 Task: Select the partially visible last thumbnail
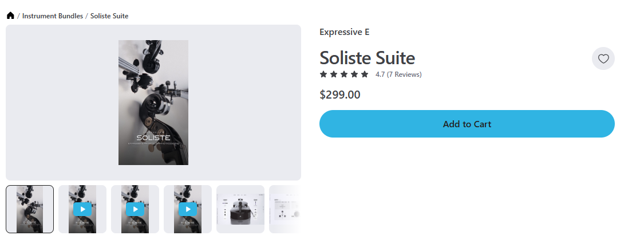(285, 209)
